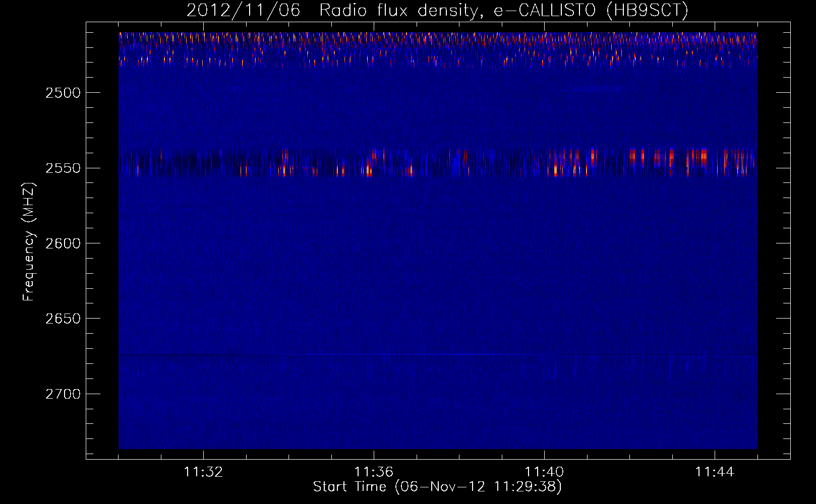Select the 'Frequency (MHZ)' axis label

pos(29,242)
